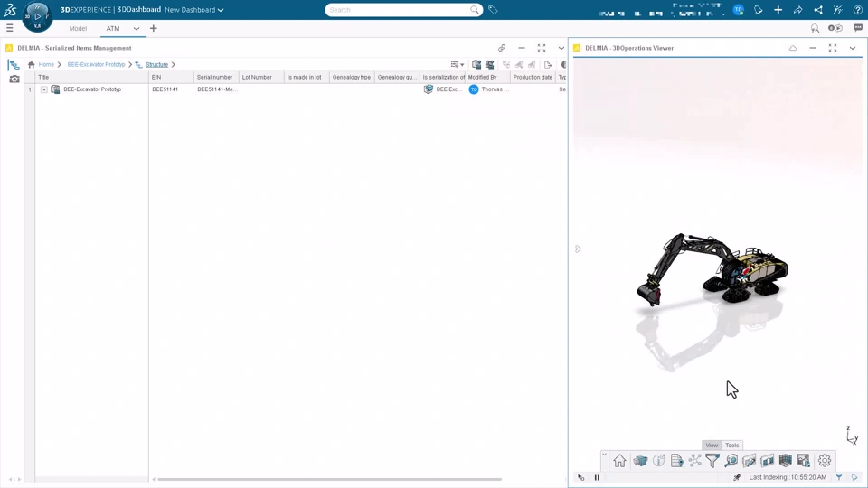Open the 3DEXPERIENCE compass

[x=37, y=16]
